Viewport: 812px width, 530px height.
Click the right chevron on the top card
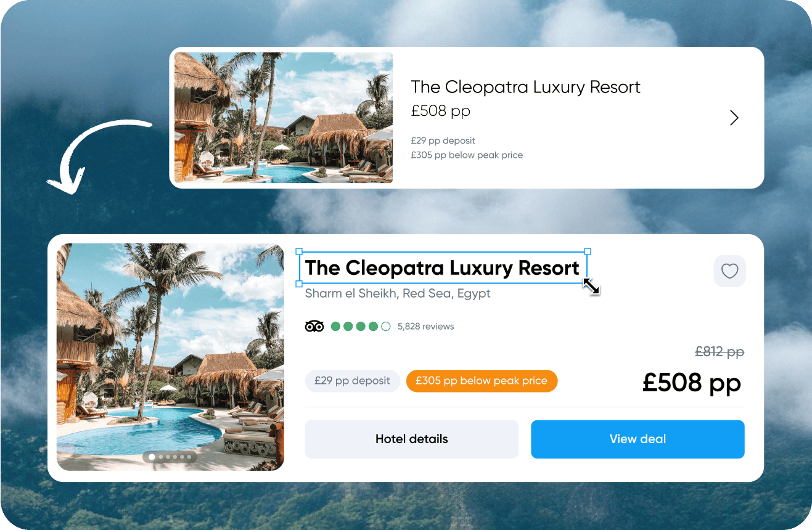pyautogui.click(x=734, y=118)
